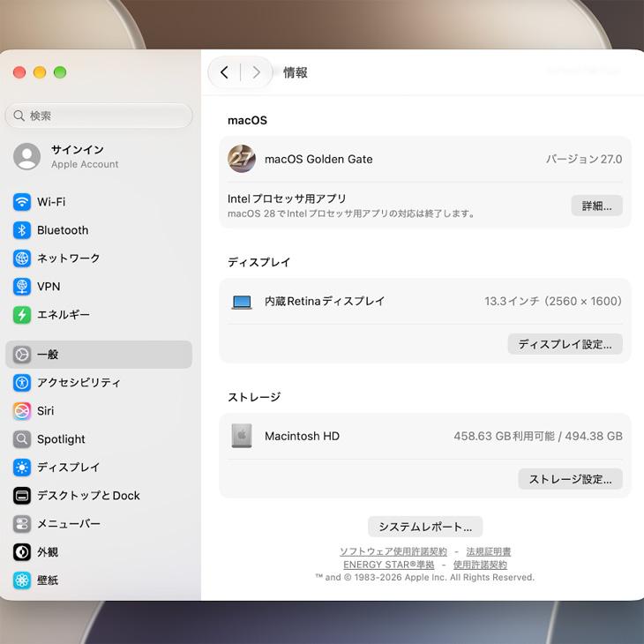Click the Intelプロセッサ用アプリ label
Image resolution: width=644 pixels, height=644 pixels.
tap(287, 199)
